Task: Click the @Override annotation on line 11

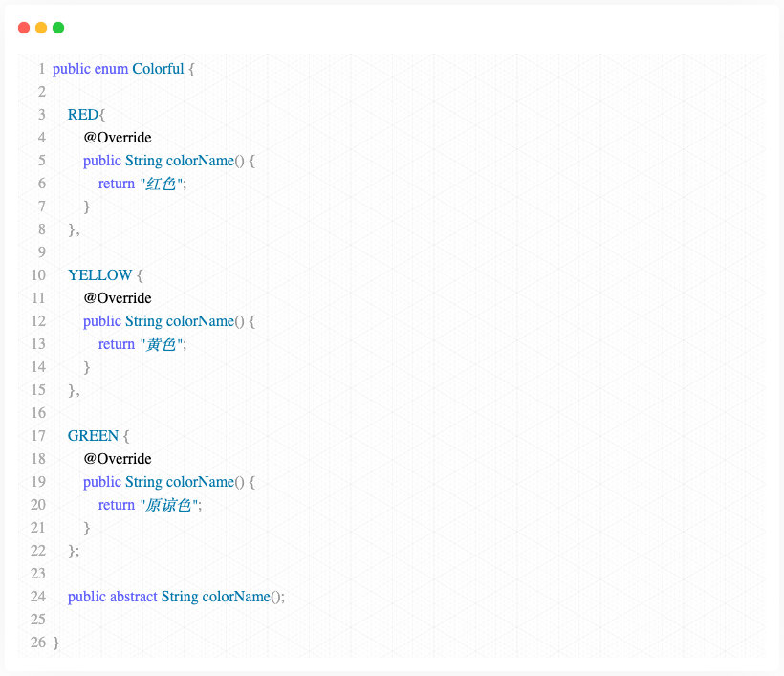Action: [x=118, y=298]
